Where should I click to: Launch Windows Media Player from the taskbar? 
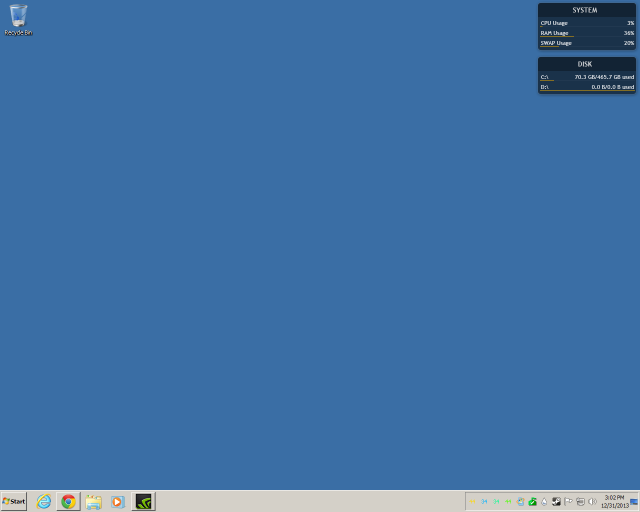coord(118,501)
